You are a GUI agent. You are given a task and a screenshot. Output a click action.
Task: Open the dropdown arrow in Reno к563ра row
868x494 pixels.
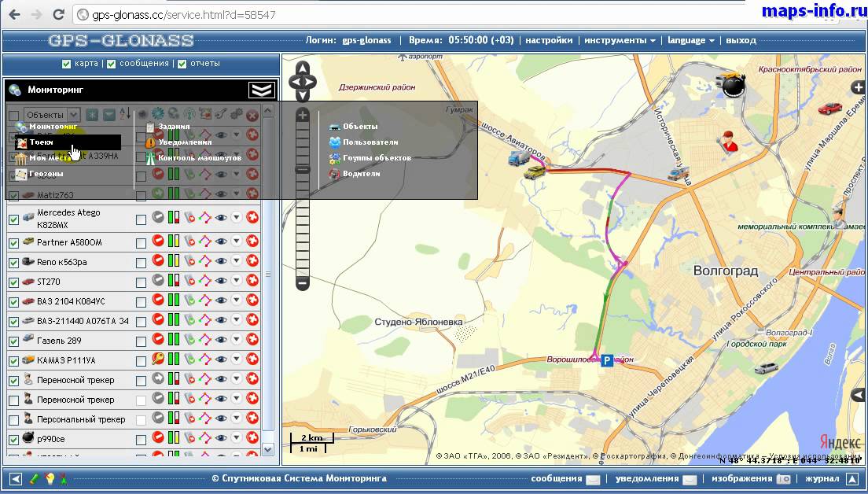[237, 260]
